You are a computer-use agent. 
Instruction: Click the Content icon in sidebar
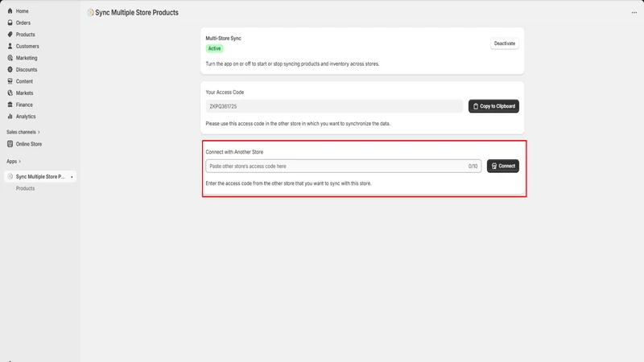(10, 81)
